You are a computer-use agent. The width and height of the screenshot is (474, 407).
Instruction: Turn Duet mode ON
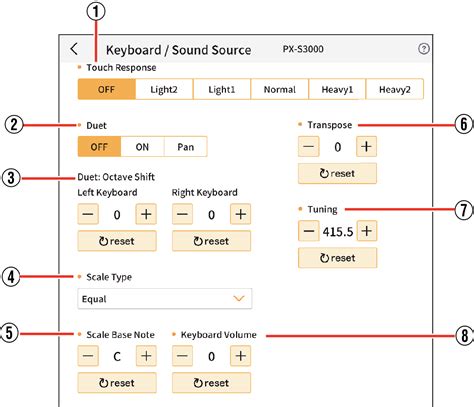tap(142, 147)
